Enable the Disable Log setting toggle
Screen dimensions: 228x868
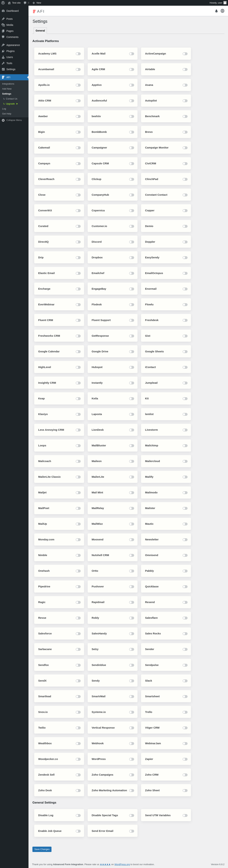(x=78, y=816)
